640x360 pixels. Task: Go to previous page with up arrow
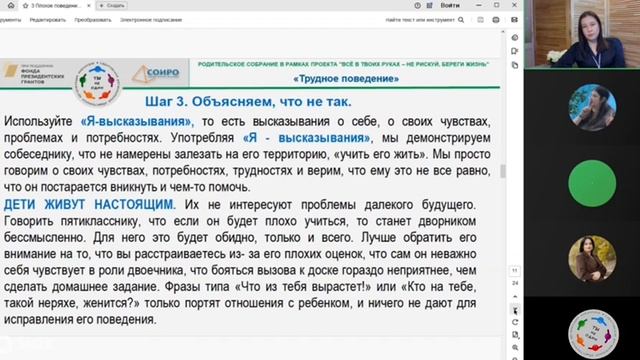tap(515, 297)
